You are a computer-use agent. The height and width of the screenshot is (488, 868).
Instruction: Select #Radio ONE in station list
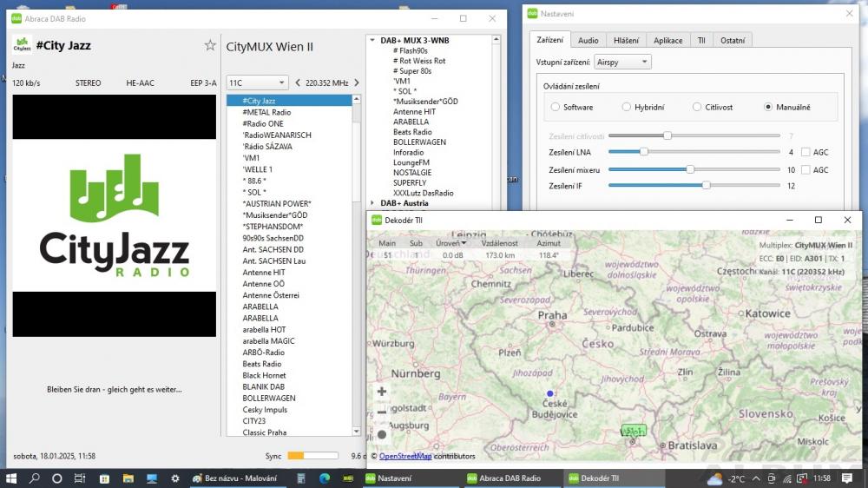click(x=289, y=123)
